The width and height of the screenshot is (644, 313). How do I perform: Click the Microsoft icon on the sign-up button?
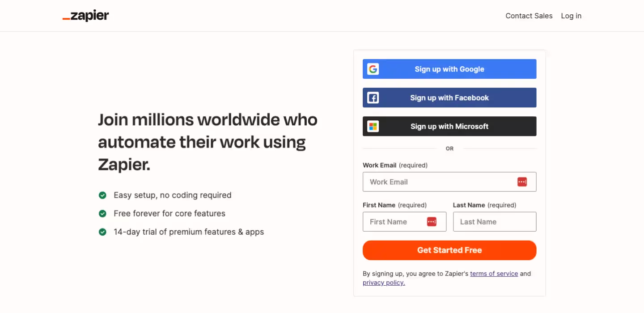(x=373, y=126)
